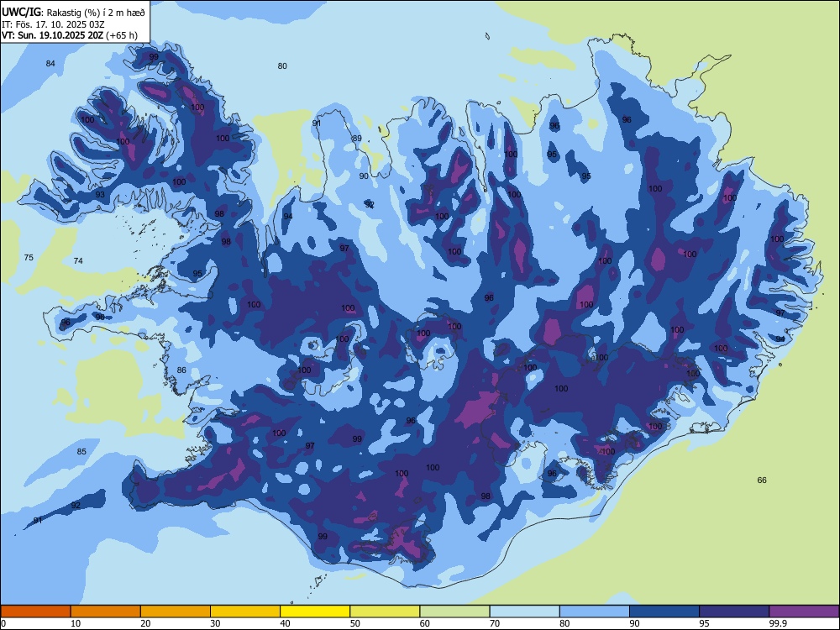The height and width of the screenshot is (630, 840).
Task: Select the bright yellow 40–50 legend swatch
Action: [315, 612]
